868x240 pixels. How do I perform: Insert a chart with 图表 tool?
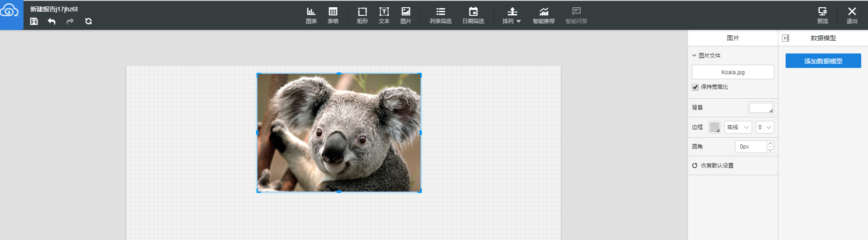311,15
